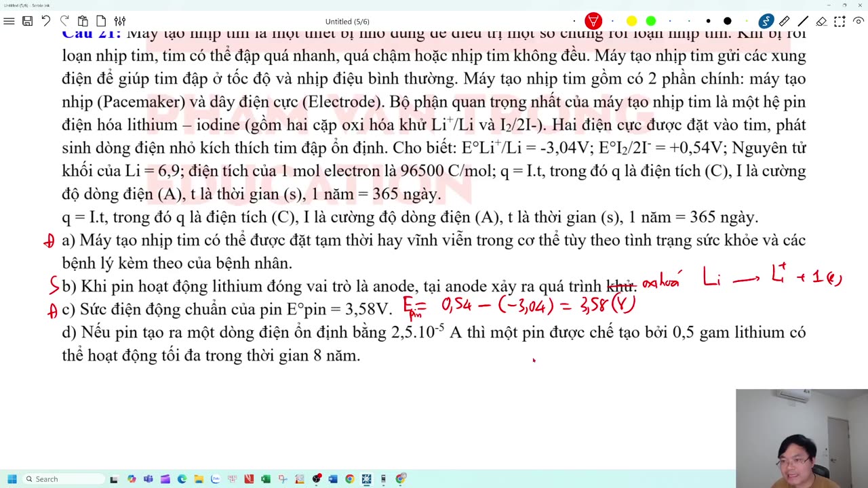The height and width of the screenshot is (488, 868).
Task: Click the taskbar Search box
Action: coord(64,479)
